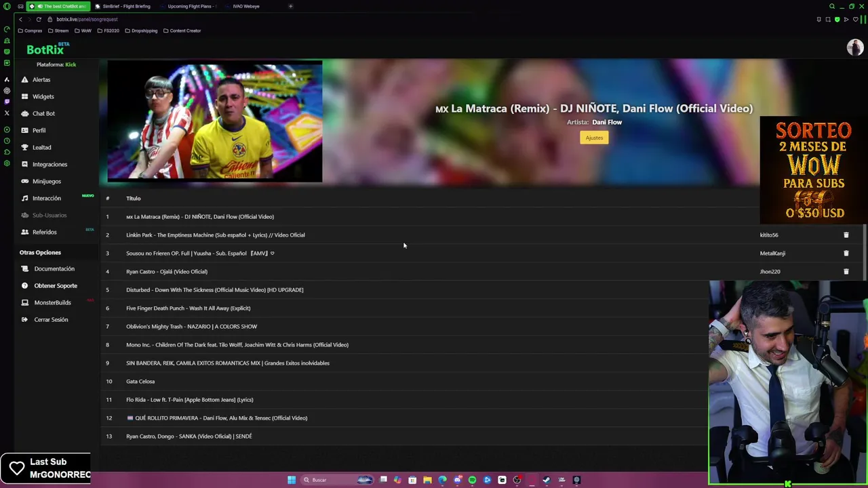Go back in browser history
Image resolution: width=868 pixels, height=488 pixels.
pyautogui.click(x=20, y=19)
